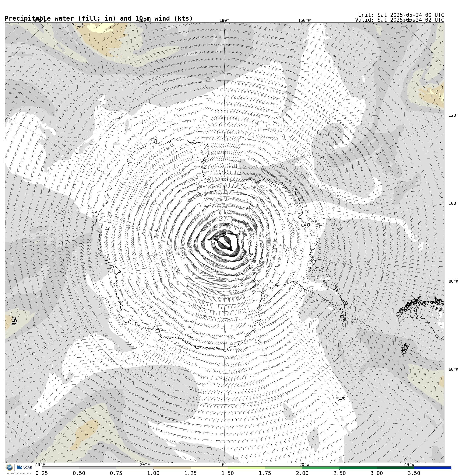Click the 3.00 colorbar tick label
Screen dimensions: 458x476
[x=377, y=473]
